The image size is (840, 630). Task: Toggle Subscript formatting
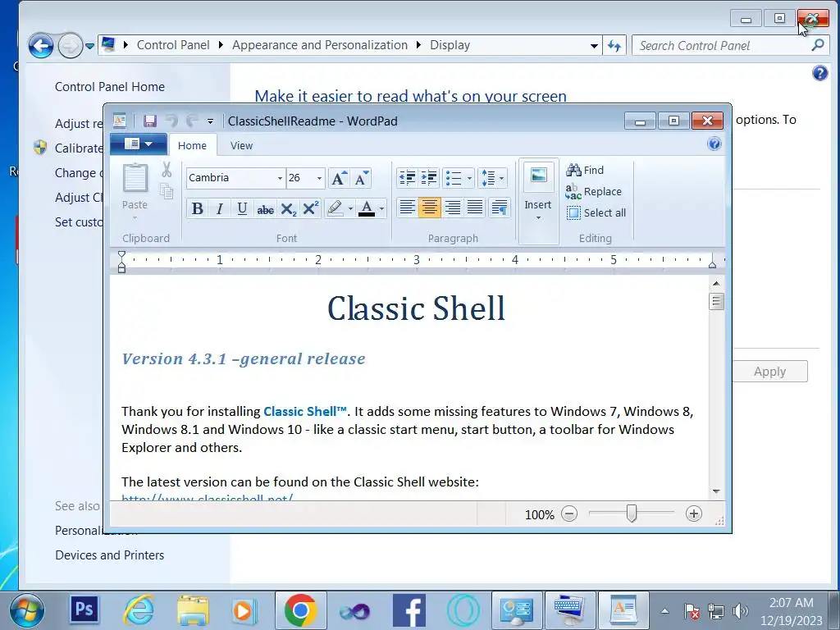(288, 209)
